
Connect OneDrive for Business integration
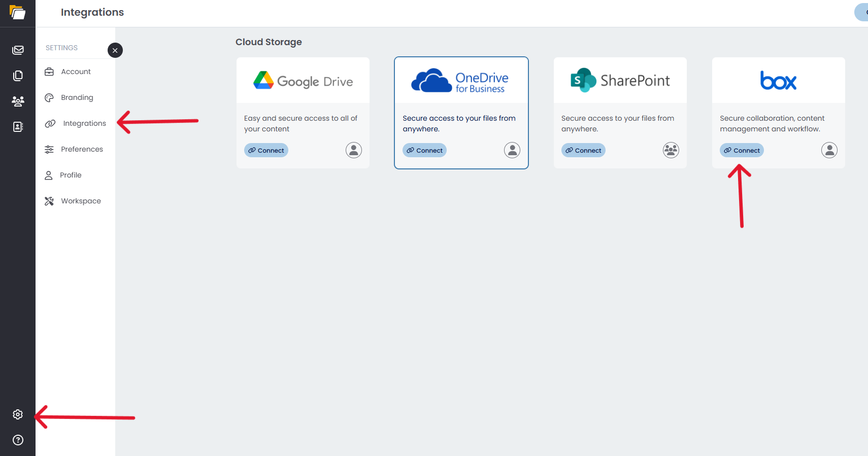click(424, 150)
